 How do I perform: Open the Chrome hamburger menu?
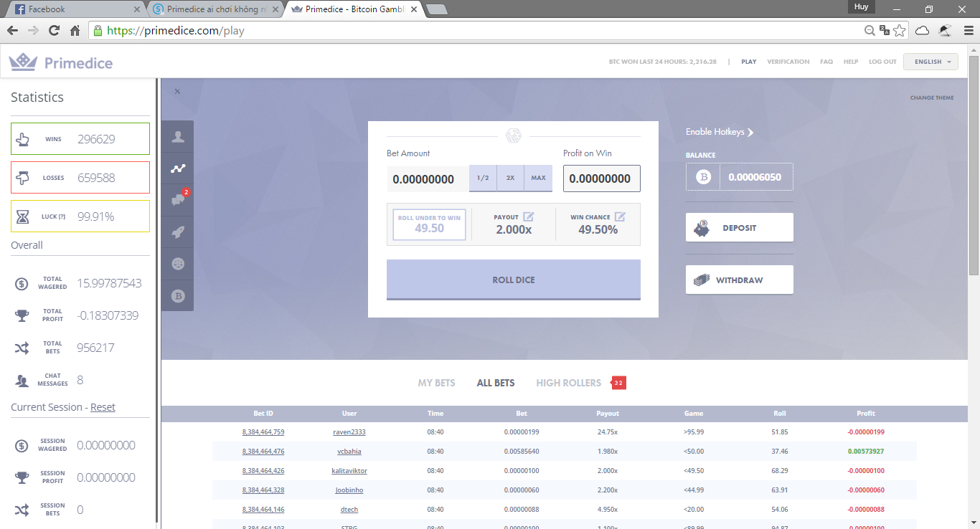click(967, 31)
